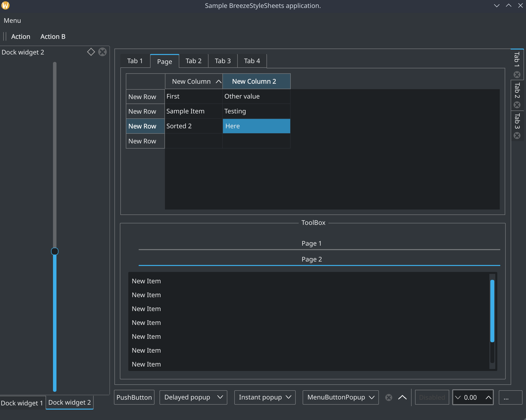Viewport: 526px width, 420px height.
Task: Click the blue filled part of the vertical slider
Action: click(55, 323)
